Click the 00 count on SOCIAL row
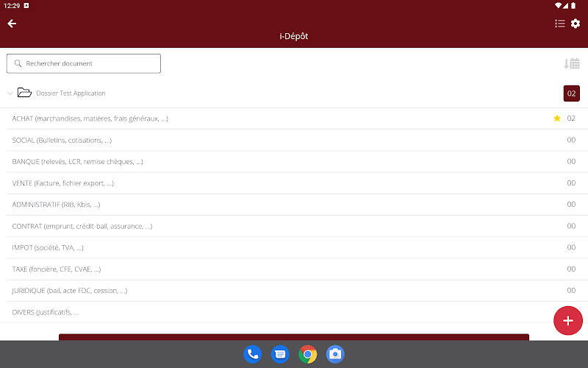 coord(571,140)
